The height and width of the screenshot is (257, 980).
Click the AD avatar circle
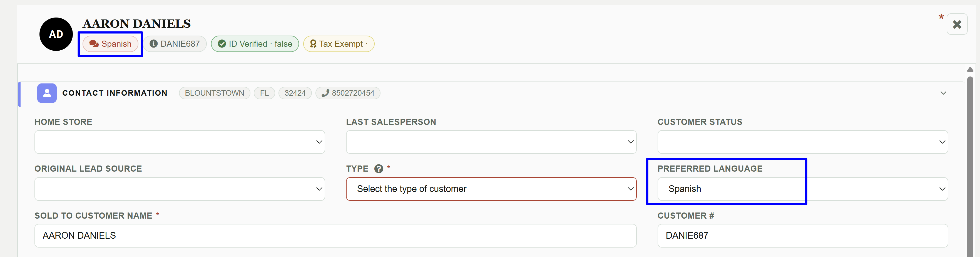click(56, 34)
